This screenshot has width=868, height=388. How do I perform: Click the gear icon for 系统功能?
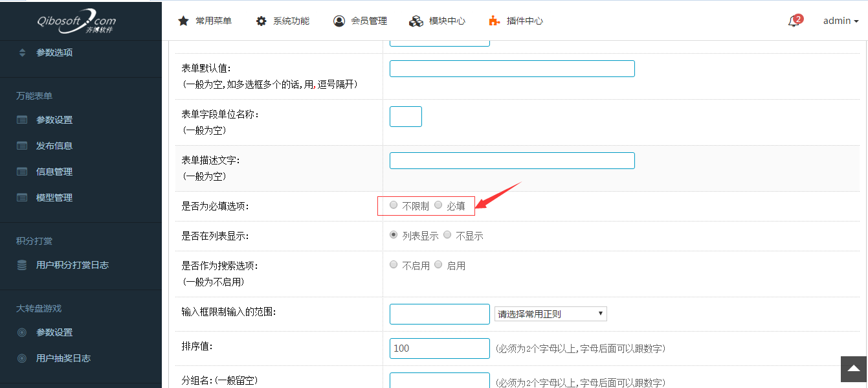(x=261, y=21)
